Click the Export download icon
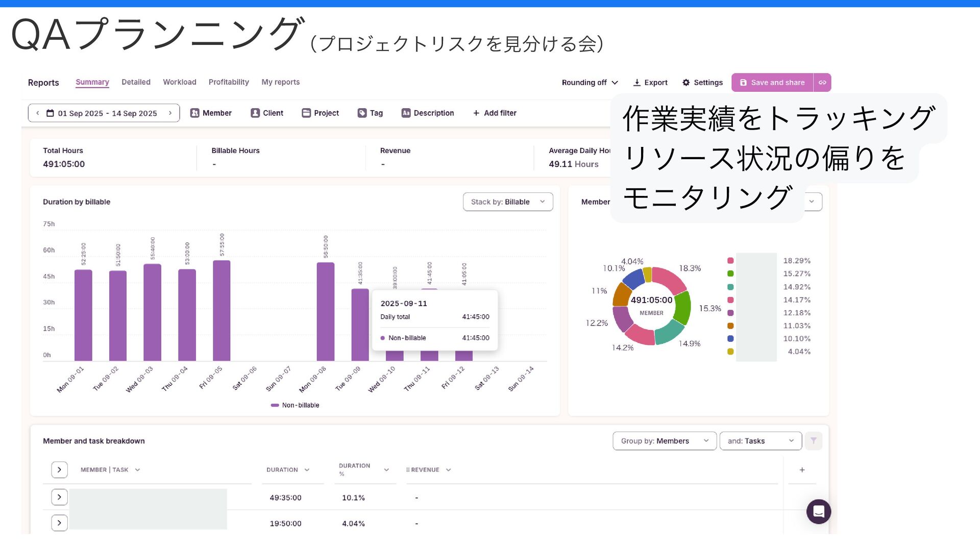This screenshot has width=980, height=551. [636, 83]
